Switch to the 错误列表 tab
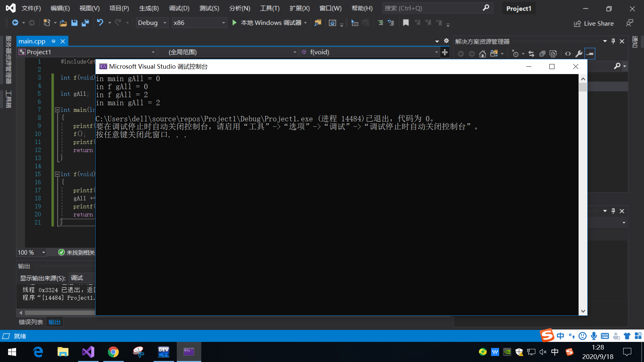This screenshot has width=644, height=362. pyautogui.click(x=31, y=322)
